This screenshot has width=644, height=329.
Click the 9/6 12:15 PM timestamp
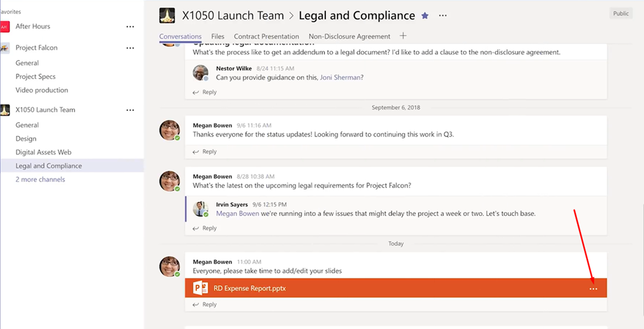[x=270, y=204]
